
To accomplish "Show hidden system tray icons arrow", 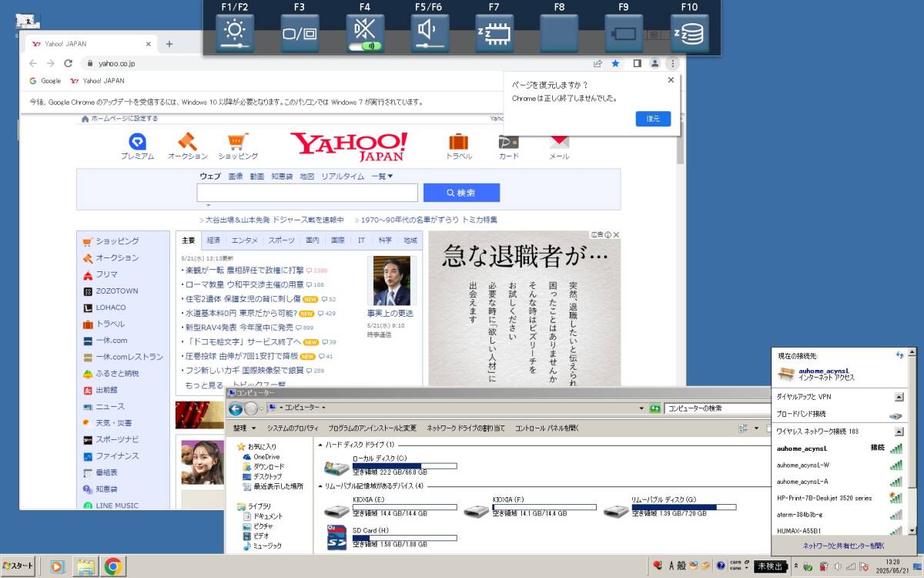I will click(x=797, y=566).
